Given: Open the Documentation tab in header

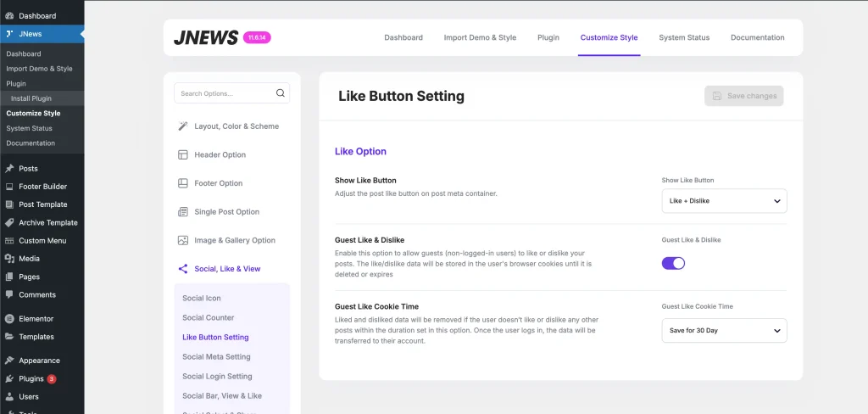Looking at the screenshot, I should coord(757,37).
